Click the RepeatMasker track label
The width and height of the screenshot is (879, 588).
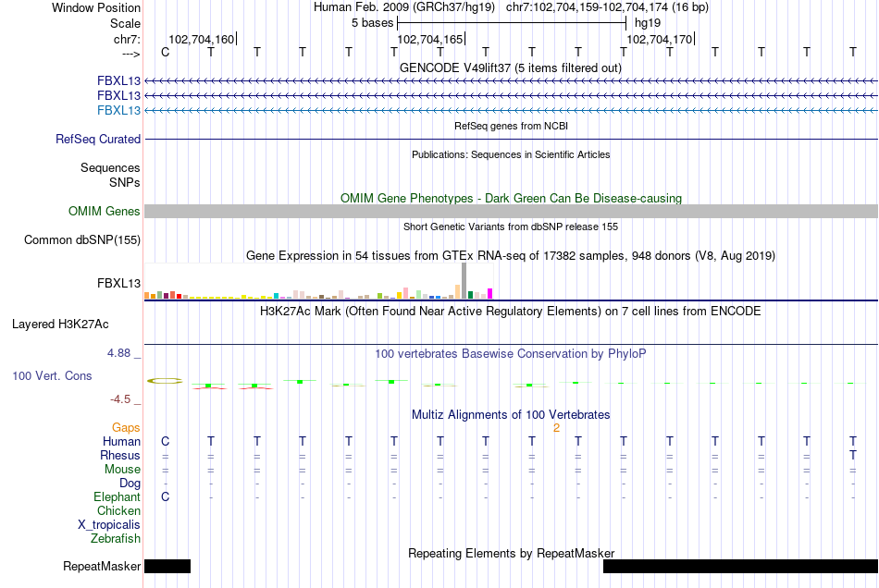coord(102,566)
